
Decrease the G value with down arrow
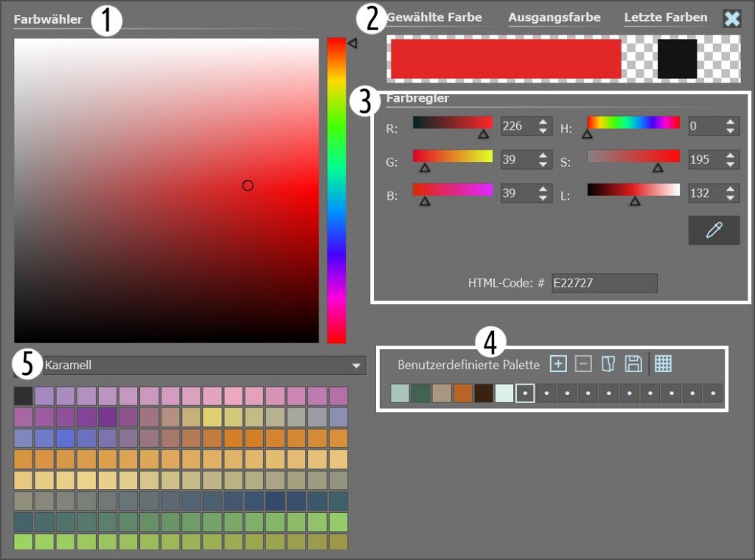pos(543,164)
